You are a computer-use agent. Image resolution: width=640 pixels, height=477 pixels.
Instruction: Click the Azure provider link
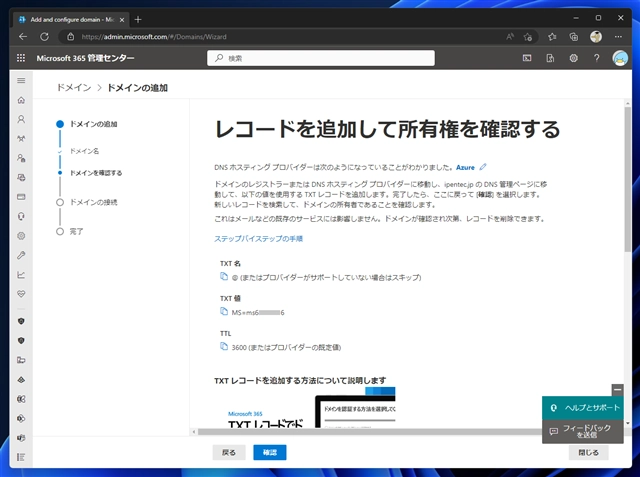coord(465,167)
